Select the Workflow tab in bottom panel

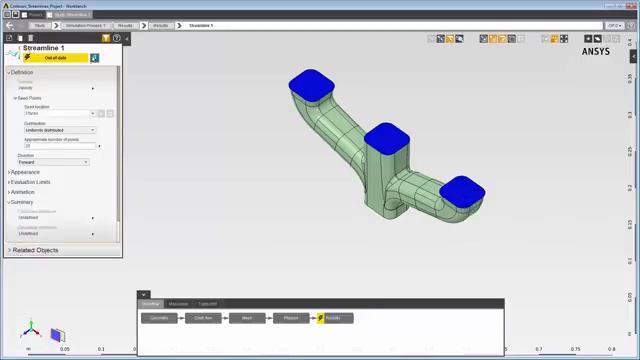[x=151, y=304]
